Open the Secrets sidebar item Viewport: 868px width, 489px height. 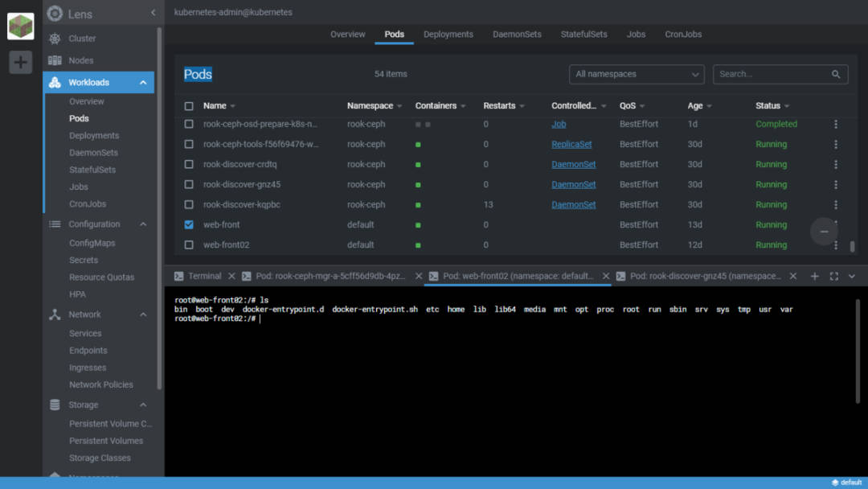pos(84,261)
